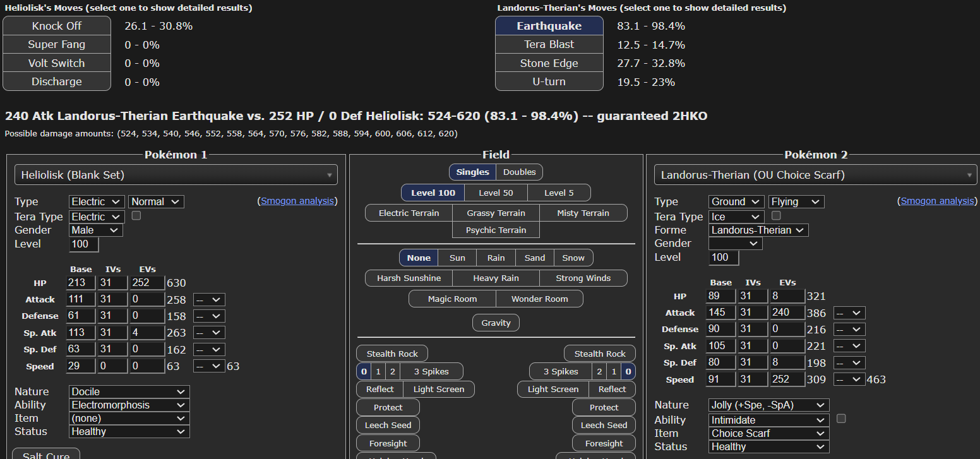Open Heliolisk's Attack stat boost dropdown
Image resolution: width=980 pixels, height=459 pixels.
pyautogui.click(x=209, y=300)
